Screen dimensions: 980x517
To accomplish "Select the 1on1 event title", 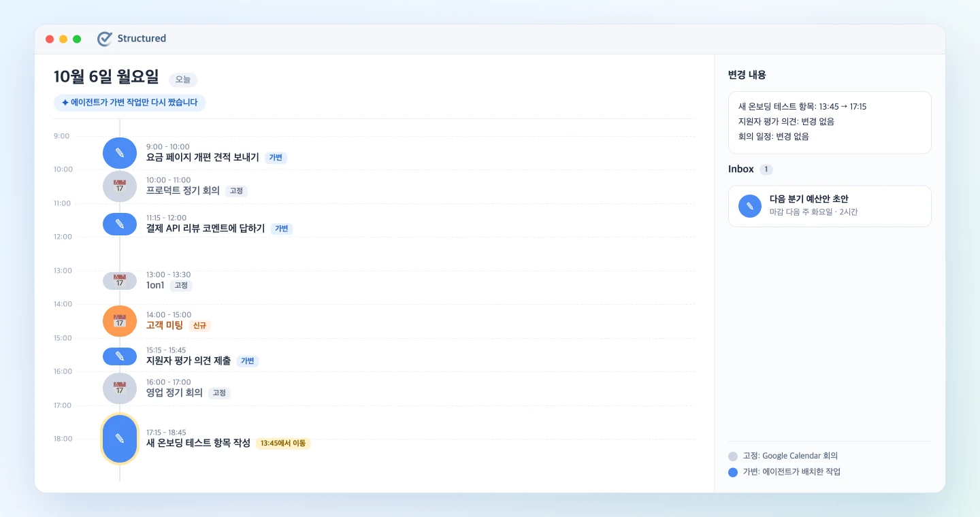I will coord(155,286).
